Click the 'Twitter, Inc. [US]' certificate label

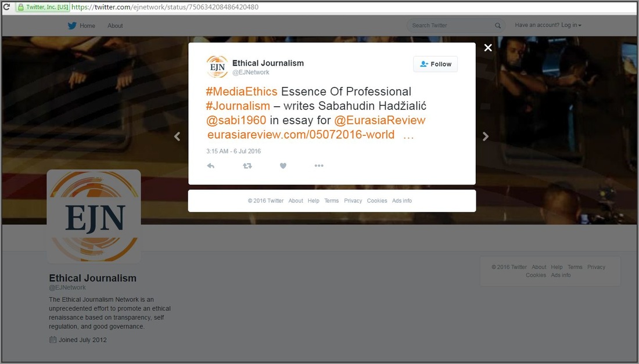coord(47,7)
